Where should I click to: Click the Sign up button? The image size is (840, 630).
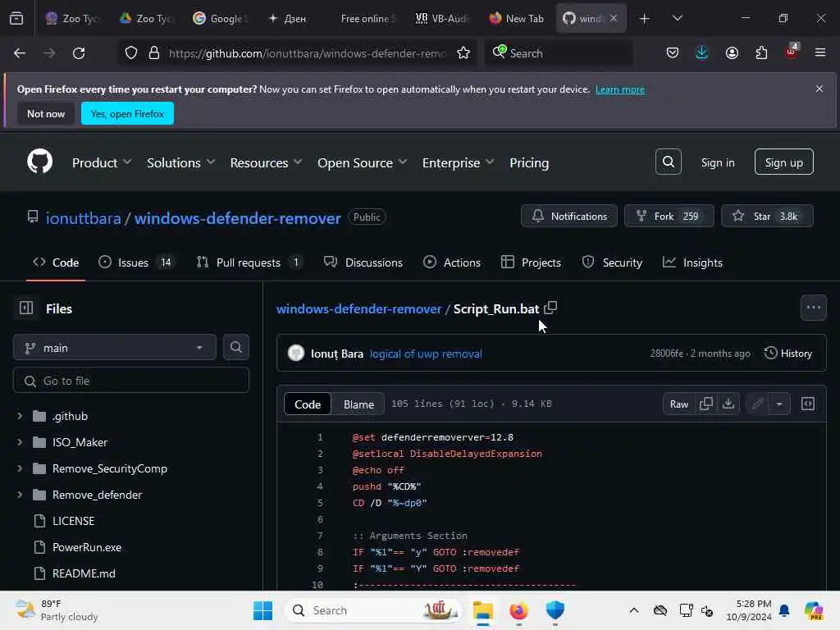coord(783,162)
